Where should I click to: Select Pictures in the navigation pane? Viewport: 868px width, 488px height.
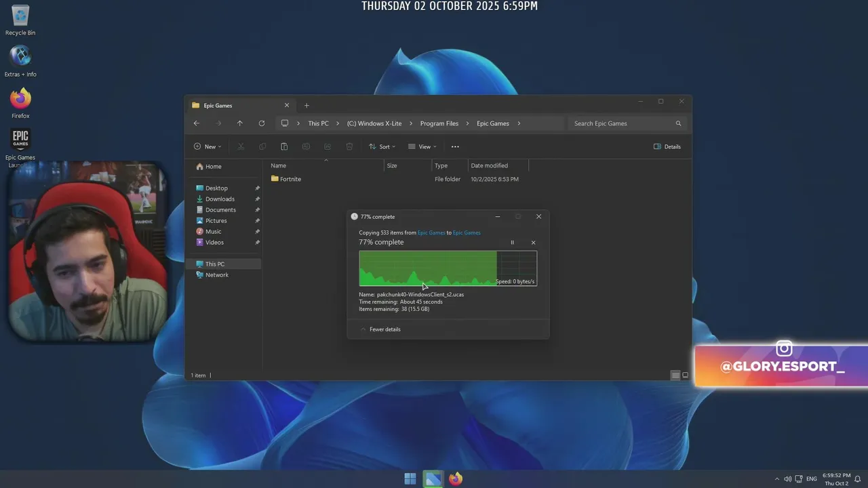[x=216, y=220]
